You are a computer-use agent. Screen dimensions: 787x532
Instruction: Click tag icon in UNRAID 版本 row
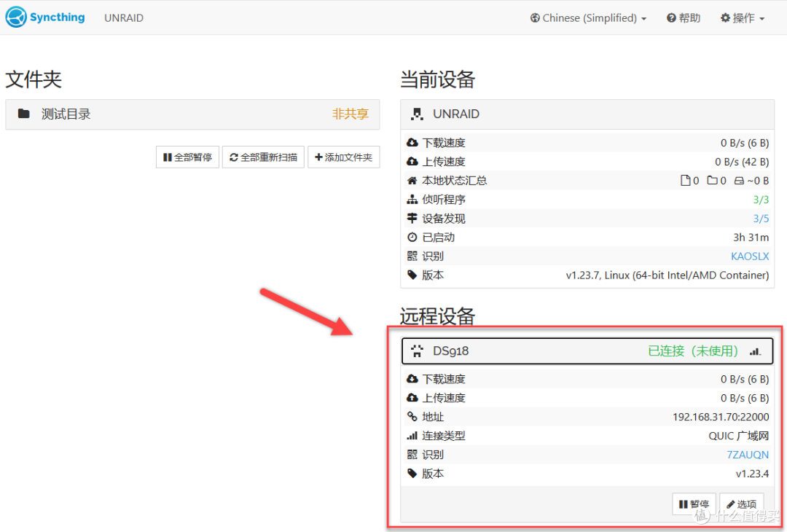pos(412,275)
